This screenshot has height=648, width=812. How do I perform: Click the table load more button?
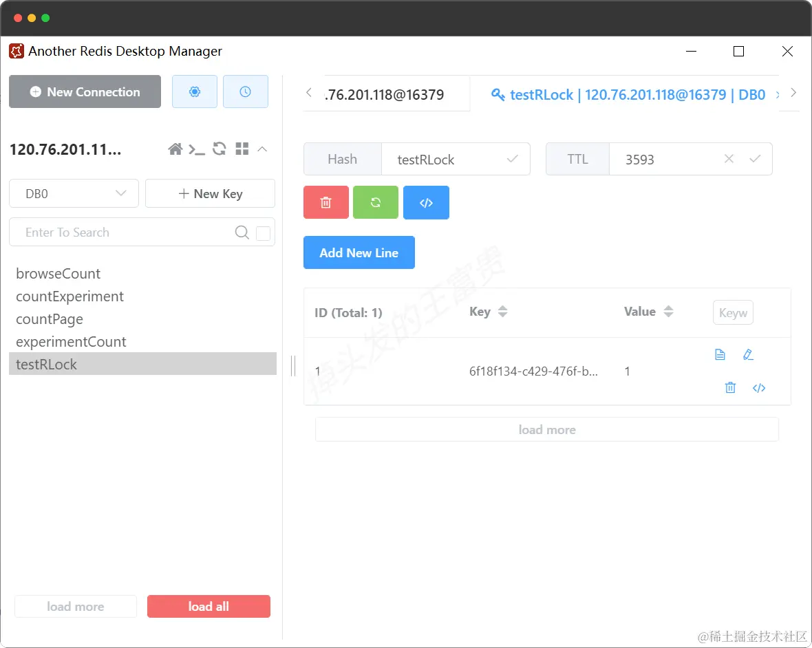[x=547, y=429]
